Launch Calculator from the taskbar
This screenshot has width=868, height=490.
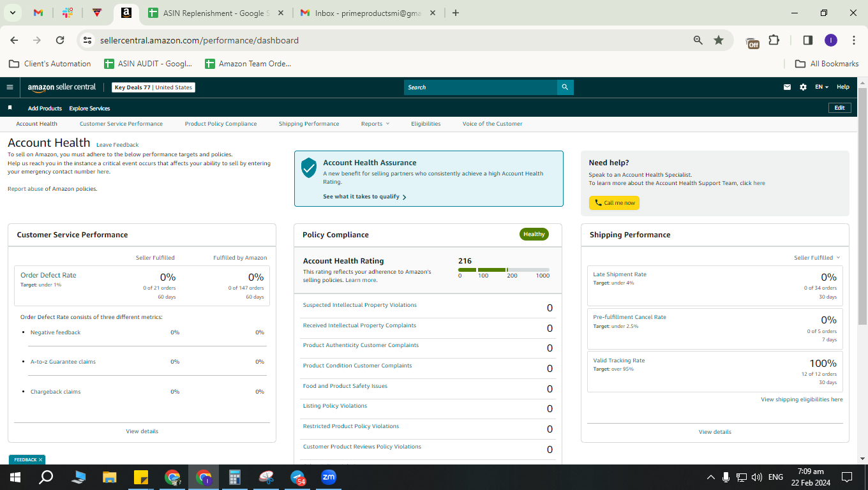coord(235,477)
